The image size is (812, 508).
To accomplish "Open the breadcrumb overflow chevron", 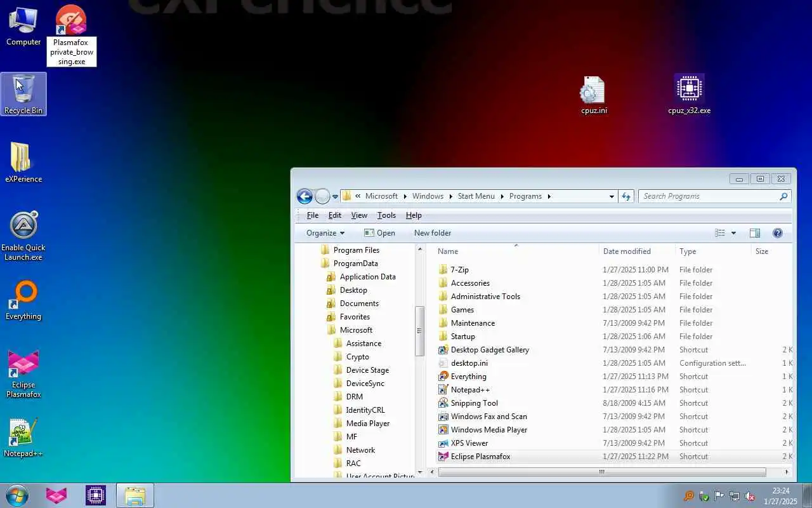I will click(x=358, y=196).
